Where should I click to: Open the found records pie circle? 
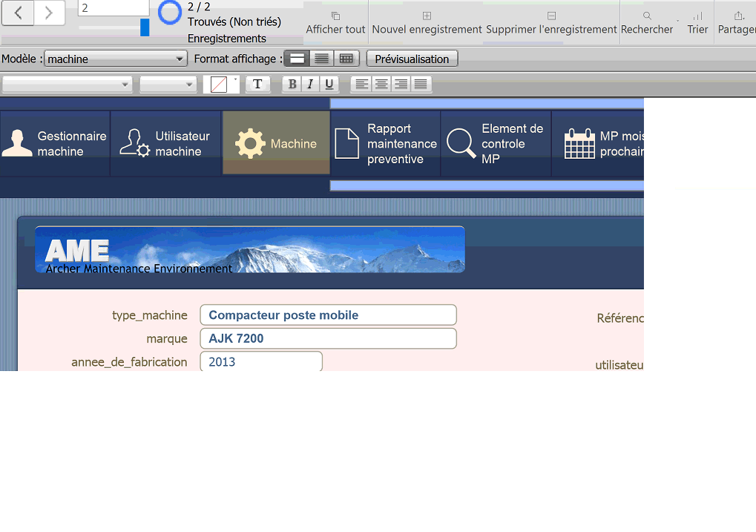[x=170, y=13]
